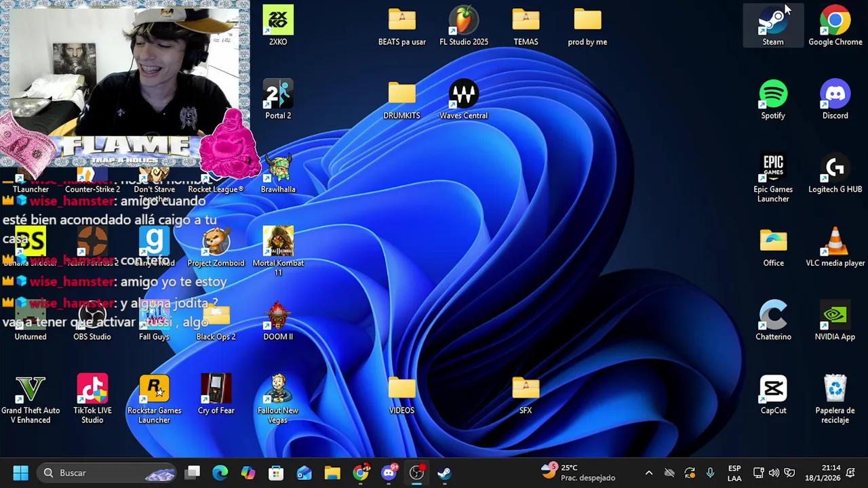Select the VIDEOS folder

pos(402,394)
